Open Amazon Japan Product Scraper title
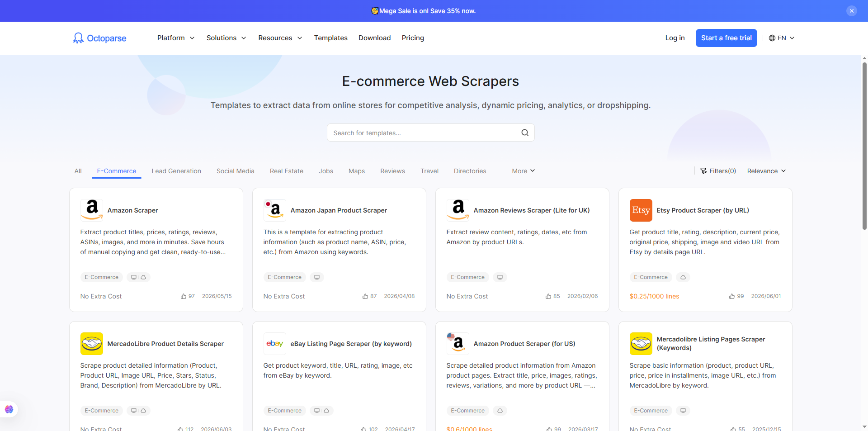This screenshot has height=431, width=868. pos(339,210)
